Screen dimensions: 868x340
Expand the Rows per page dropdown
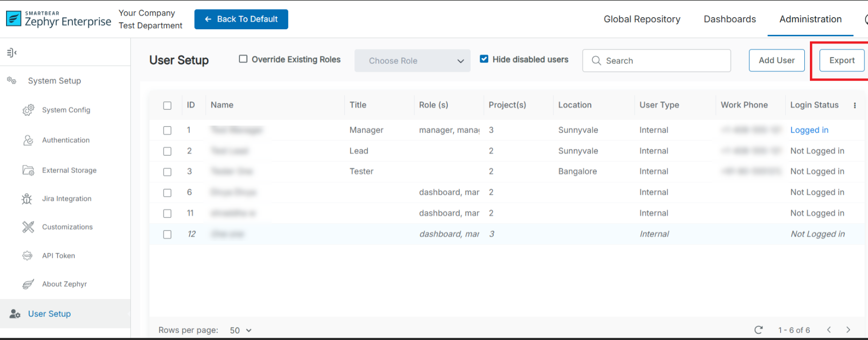tap(240, 330)
